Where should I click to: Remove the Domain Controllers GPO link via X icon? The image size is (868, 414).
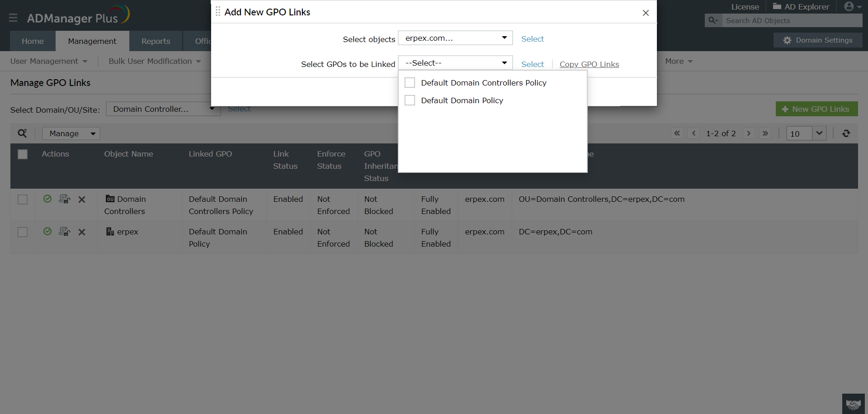[82, 199]
